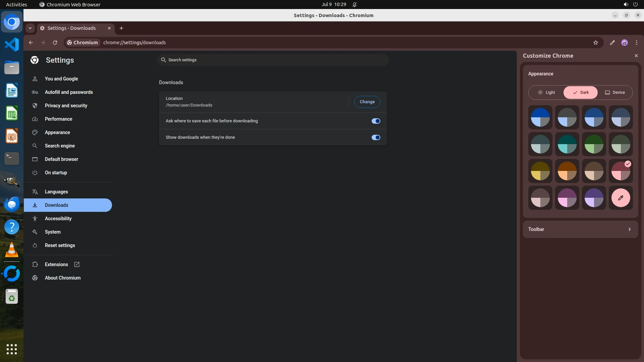Open Chromium three-dot menu
Viewport: 644px width, 362px height.
(636, 43)
